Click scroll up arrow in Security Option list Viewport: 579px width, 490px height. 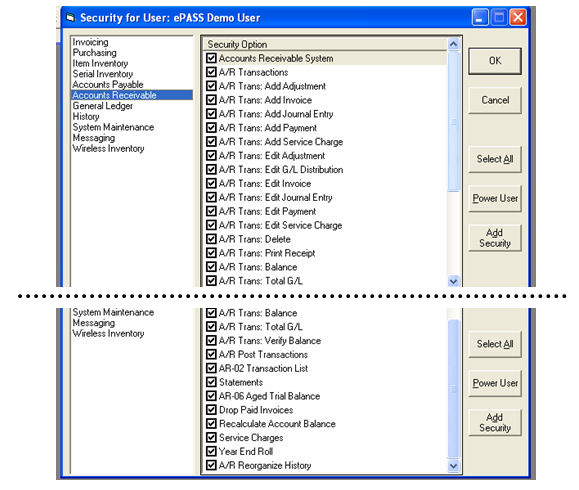(453, 45)
